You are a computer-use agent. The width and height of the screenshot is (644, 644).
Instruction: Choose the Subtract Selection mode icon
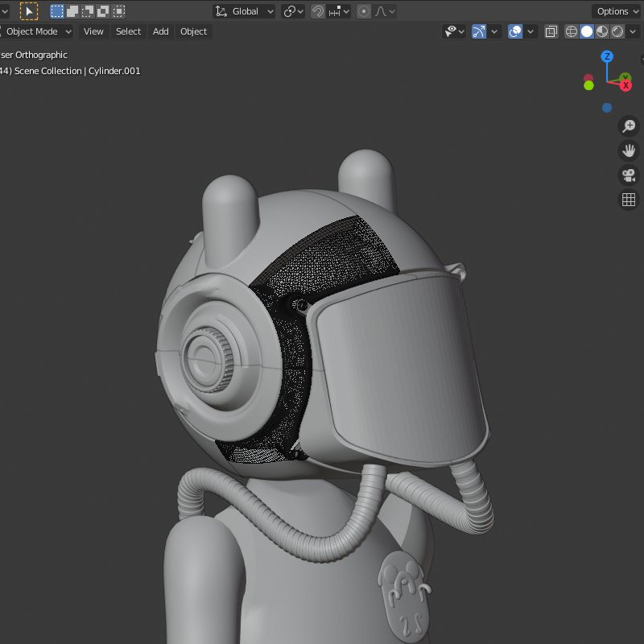tap(88, 11)
